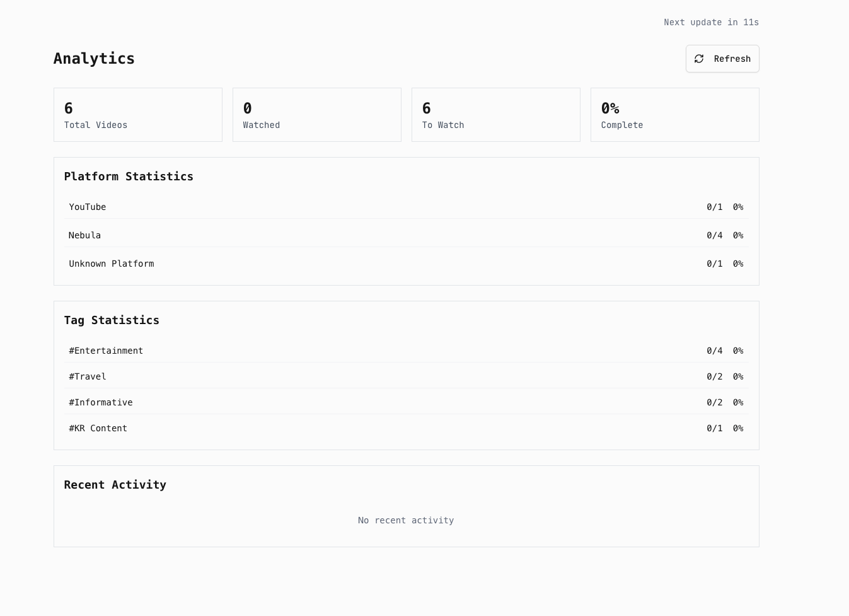Click the #Entertainment tag
This screenshot has height=616, width=849.
(x=106, y=351)
